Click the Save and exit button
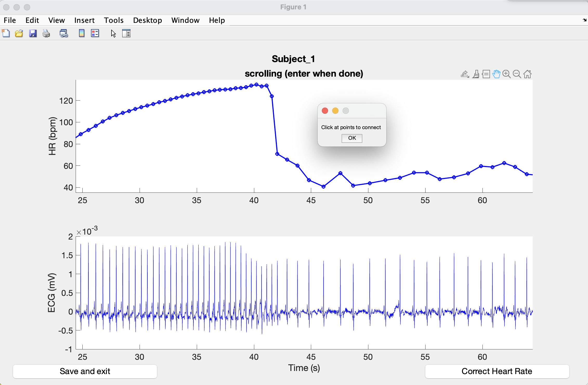This screenshot has height=385, width=588. pos(85,371)
